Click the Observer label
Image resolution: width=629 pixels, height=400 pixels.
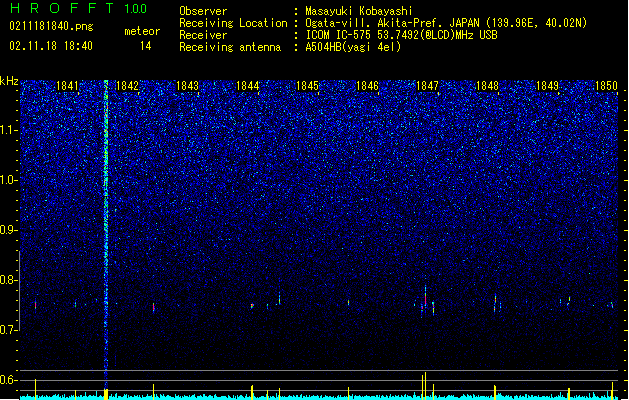[203, 11]
